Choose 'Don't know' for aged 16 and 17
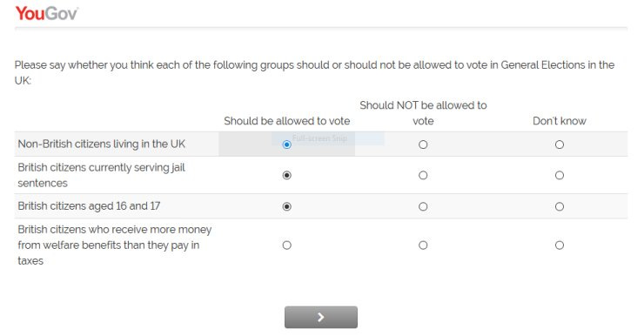This screenshot has width=644, height=336. (x=560, y=206)
